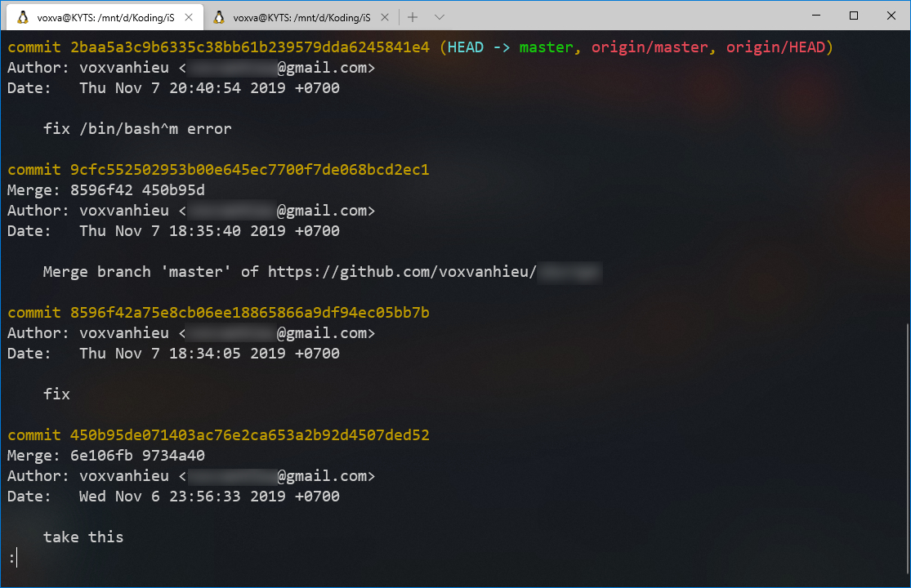
Task: Open a new terminal tab with the plus button
Action: pos(412,16)
